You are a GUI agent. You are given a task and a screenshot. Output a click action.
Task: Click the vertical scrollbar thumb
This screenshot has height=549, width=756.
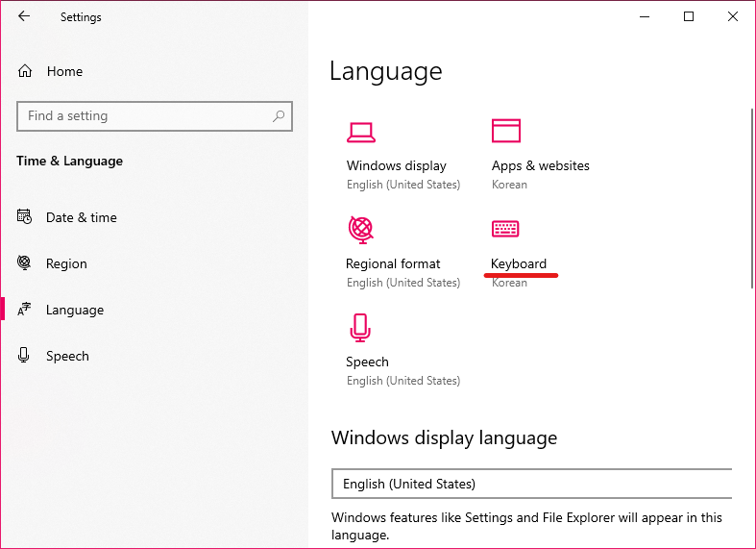point(752,198)
